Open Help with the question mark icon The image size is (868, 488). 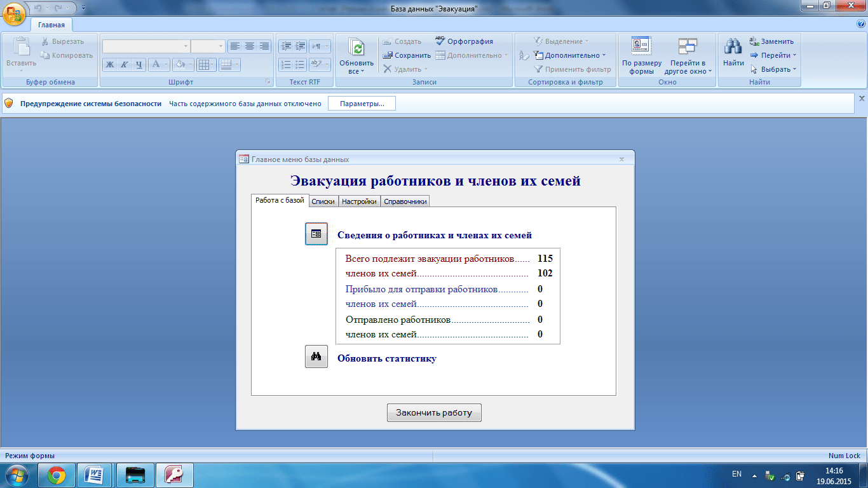coord(861,24)
